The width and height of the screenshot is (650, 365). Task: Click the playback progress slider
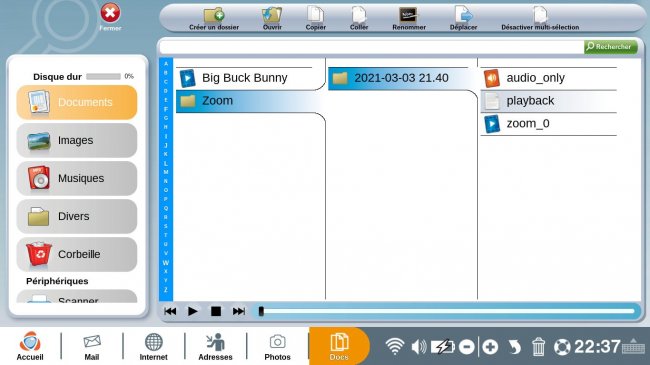(x=447, y=311)
